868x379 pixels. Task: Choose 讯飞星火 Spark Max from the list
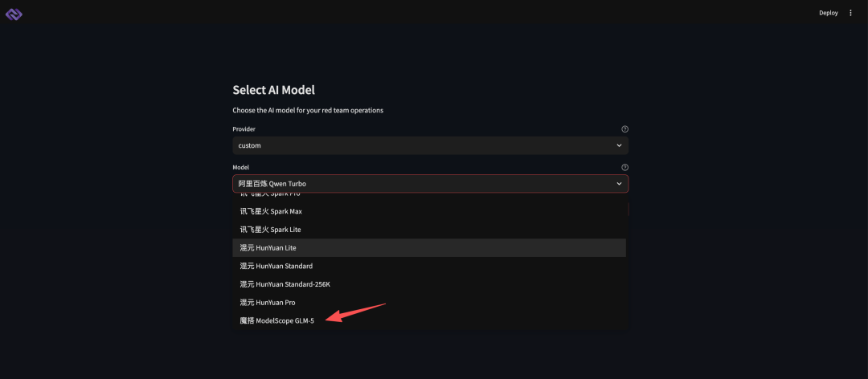[271, 211]
